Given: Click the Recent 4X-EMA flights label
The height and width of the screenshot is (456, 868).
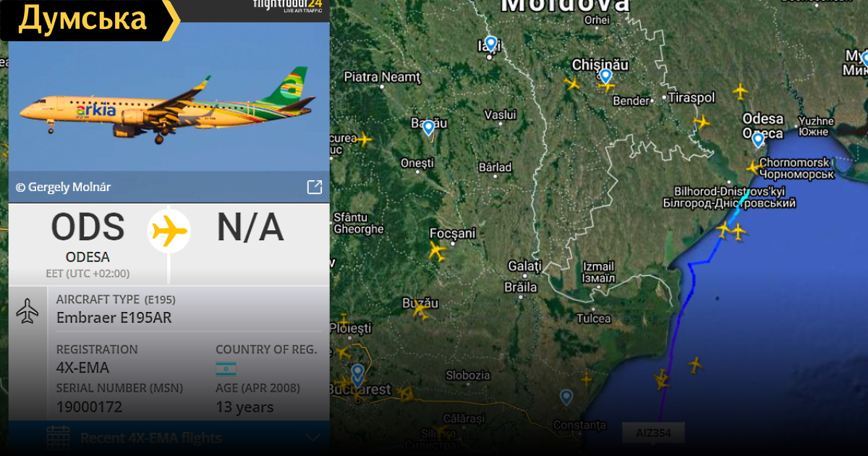Looking at the screenshot, I should click(x=151, y=438).
